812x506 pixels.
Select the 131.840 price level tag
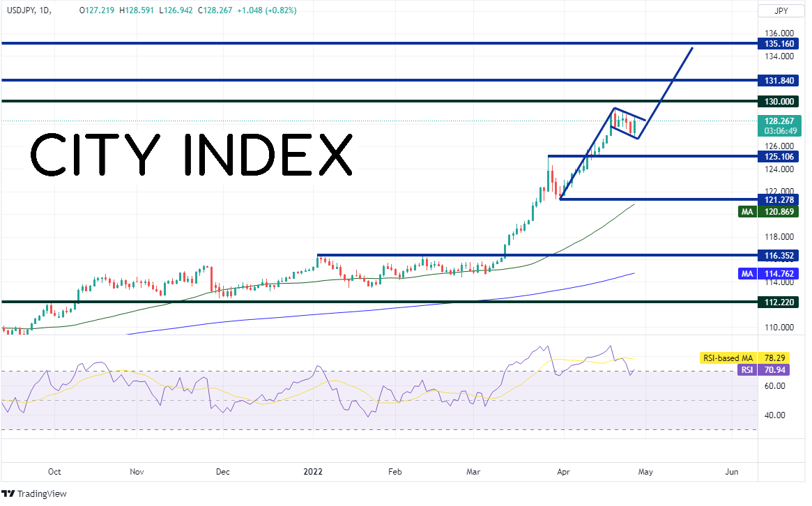coord(779,80)
